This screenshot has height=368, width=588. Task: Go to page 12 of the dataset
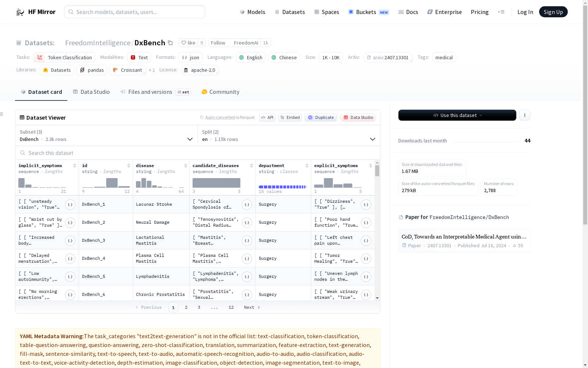[x=231, y=307]
